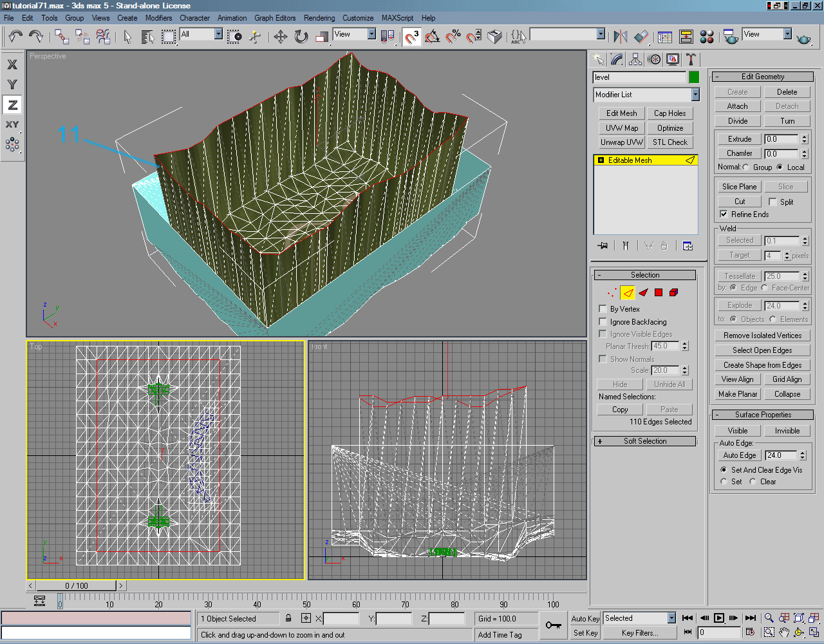Select the Face sub-object icon

(644, 292)
